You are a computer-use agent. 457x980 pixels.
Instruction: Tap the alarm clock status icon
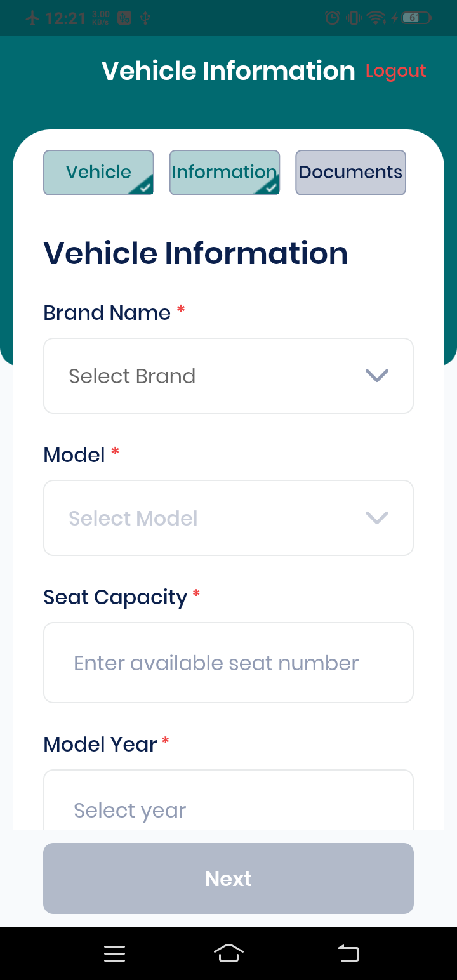[x=332, y=18]
